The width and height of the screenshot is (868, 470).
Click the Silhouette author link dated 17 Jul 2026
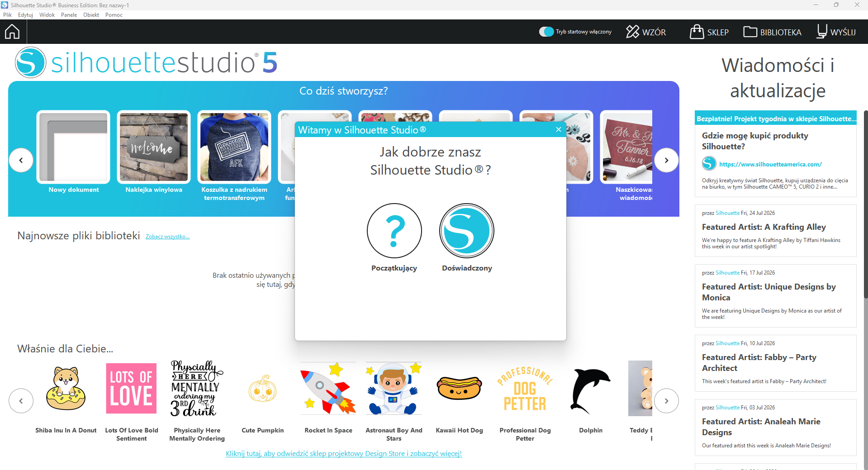(727, 273)
